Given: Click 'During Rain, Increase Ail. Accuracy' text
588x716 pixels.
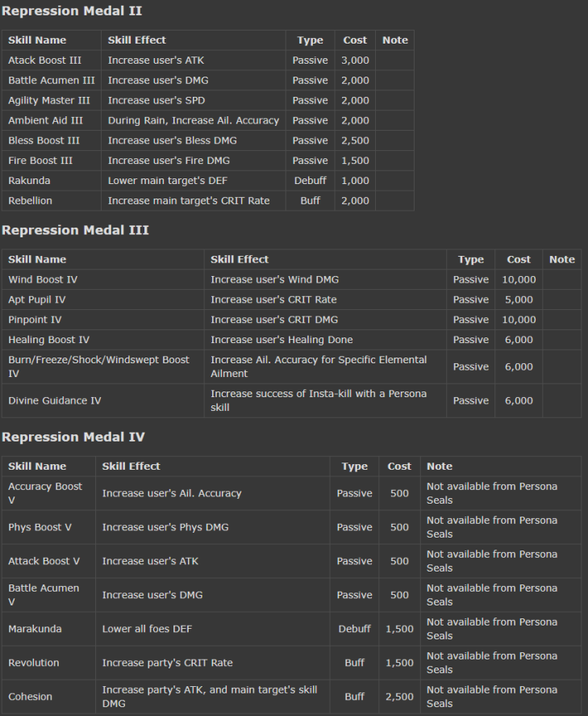Looking at the screenshot, I should [x=194, y=120].
